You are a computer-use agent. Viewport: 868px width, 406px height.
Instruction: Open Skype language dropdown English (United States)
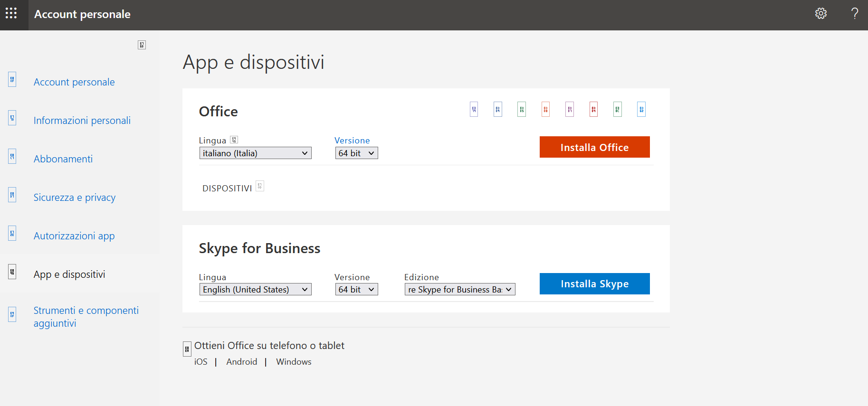coord(255,289)
